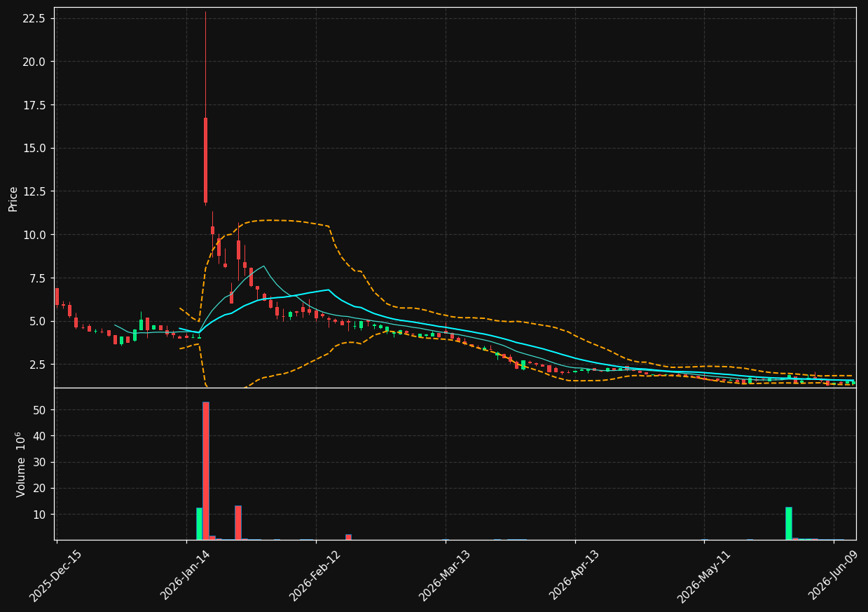Click the 17.5 price axis value
The height and width of the screenshot is (612, 868).
[34, 105]
